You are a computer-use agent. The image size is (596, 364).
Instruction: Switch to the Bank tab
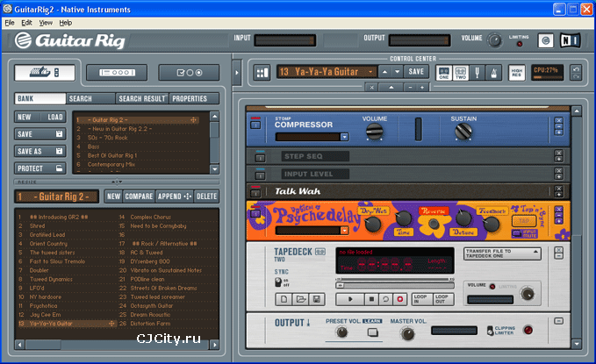click(39, 98)
